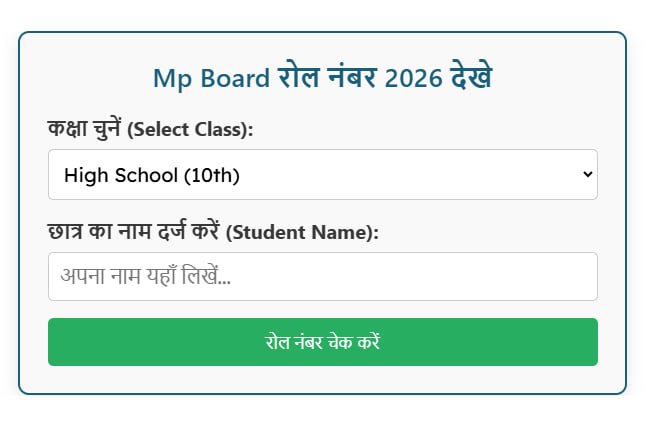Select the chevron at the dropdown's right edge
Viewport: 649px width, 432px height.
click(x=586, y=175)
